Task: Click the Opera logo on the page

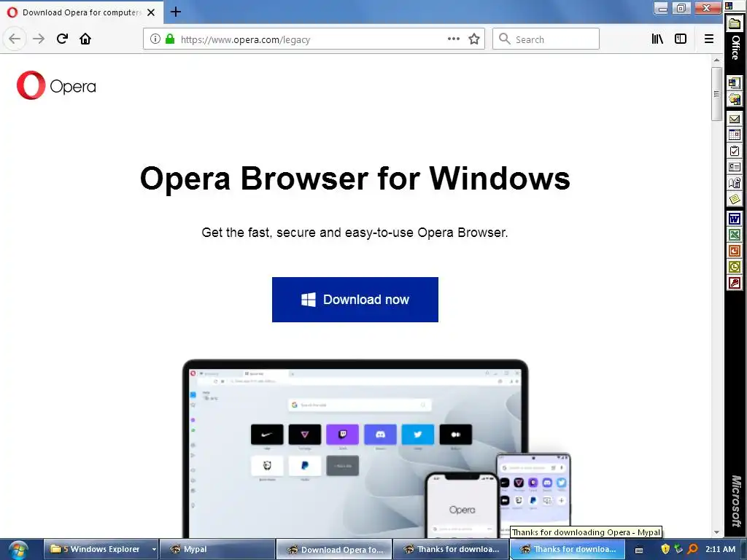Action: 56,85
